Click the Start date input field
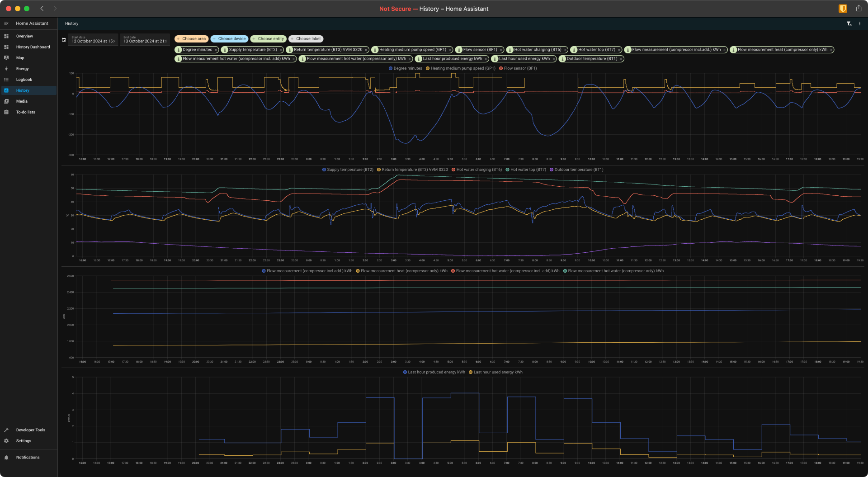Image resolution: width=868 pixels, height=477 pixels. pyautogui.click(x=93, y=41)
